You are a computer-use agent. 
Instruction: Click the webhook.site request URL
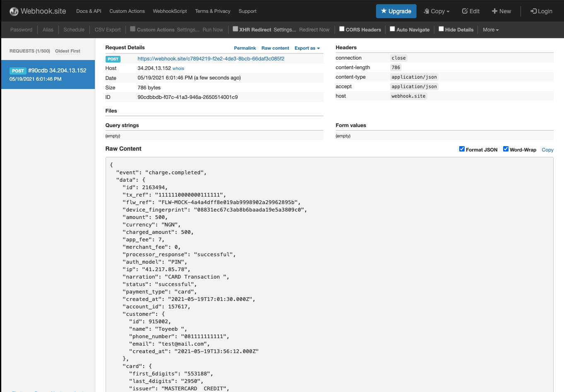click(211, 59)
